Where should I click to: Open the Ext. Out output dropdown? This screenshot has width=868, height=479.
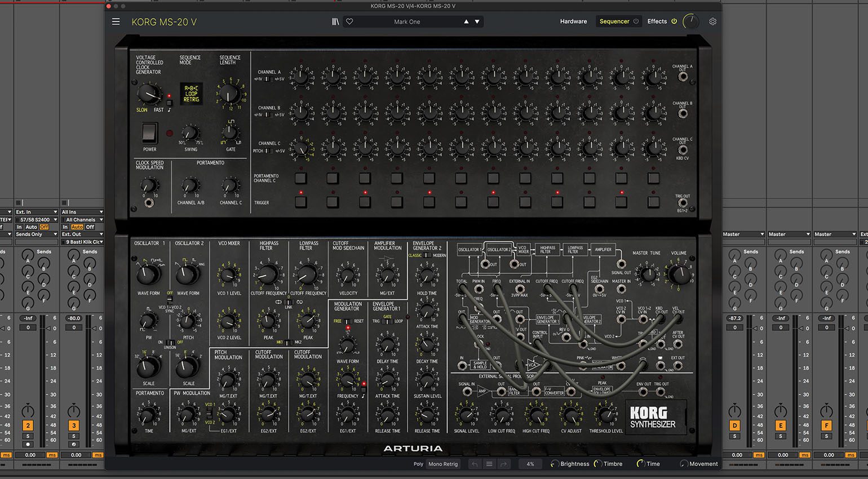[82, 234]
